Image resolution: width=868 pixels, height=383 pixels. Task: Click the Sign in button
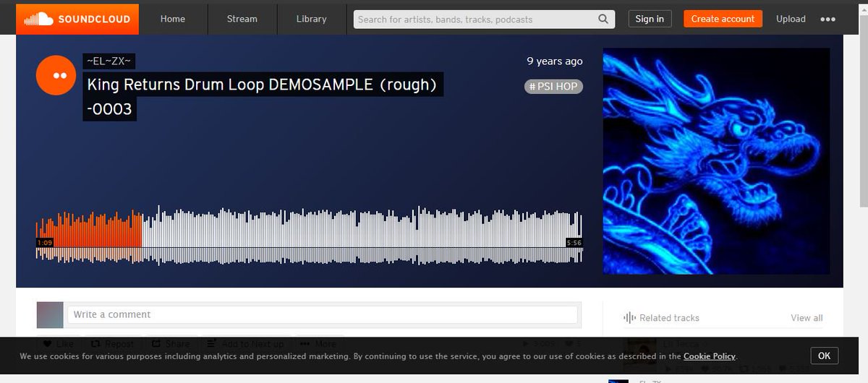(650, 20)
